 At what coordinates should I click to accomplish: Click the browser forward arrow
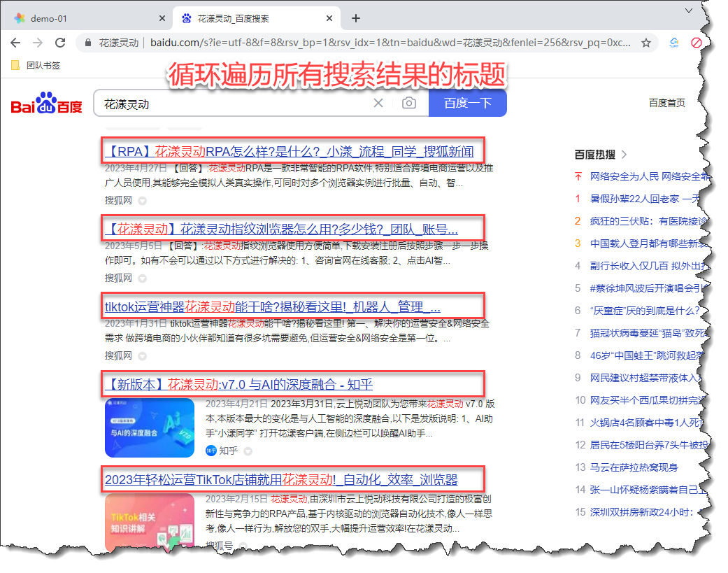(38, 43)
